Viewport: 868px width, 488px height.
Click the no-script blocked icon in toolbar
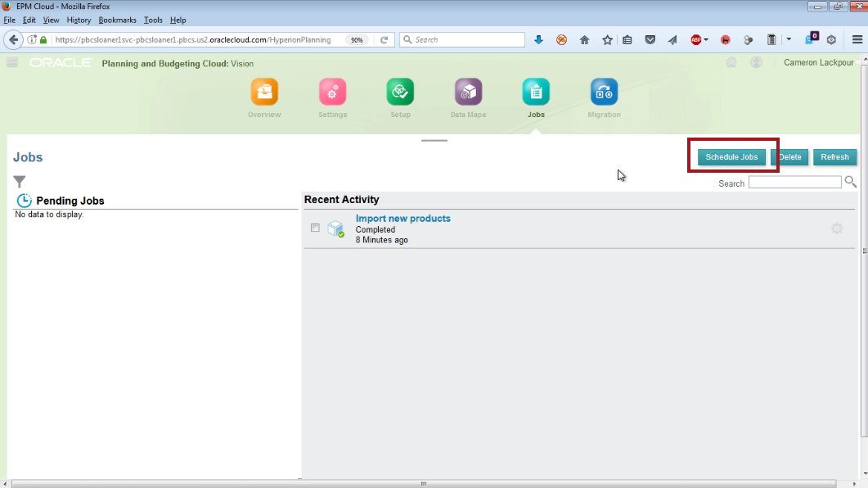(561, 40)
